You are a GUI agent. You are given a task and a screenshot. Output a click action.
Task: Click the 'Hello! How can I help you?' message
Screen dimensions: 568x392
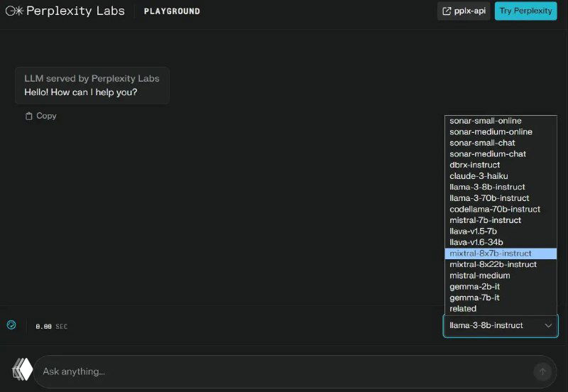[x=81, y=92]
